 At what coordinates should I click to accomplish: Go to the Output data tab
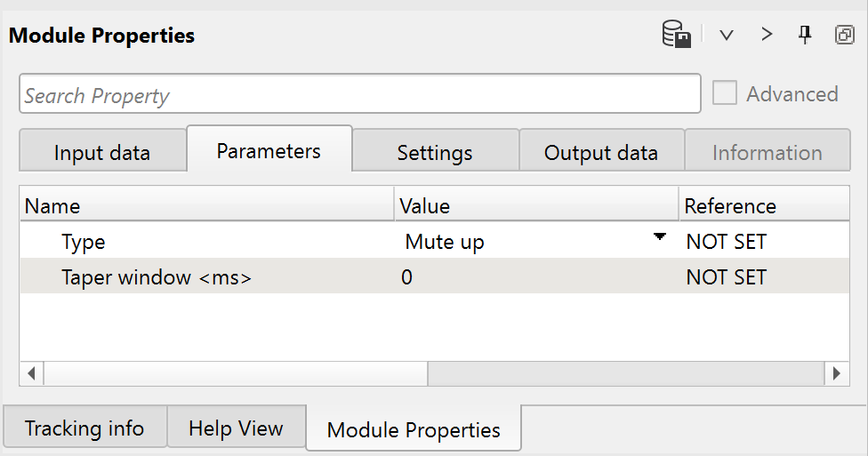tap(601, 152)
